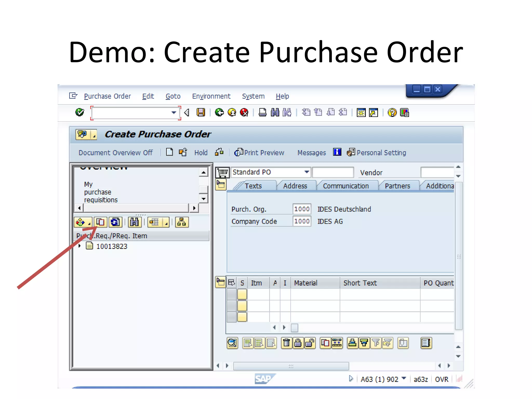Click the yellow Exit up-arrow icon
The image size is (532, 399).
[x=232, y=112]
